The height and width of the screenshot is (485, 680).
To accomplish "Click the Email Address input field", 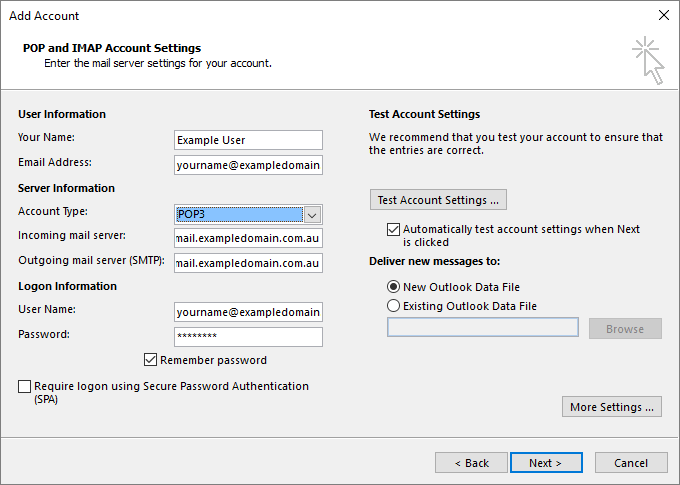I will point(248,165).
